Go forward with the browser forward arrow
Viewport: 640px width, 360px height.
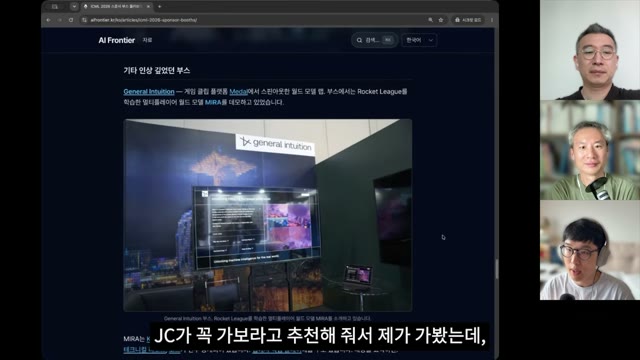pyautogui.click(x=60, y=20)
